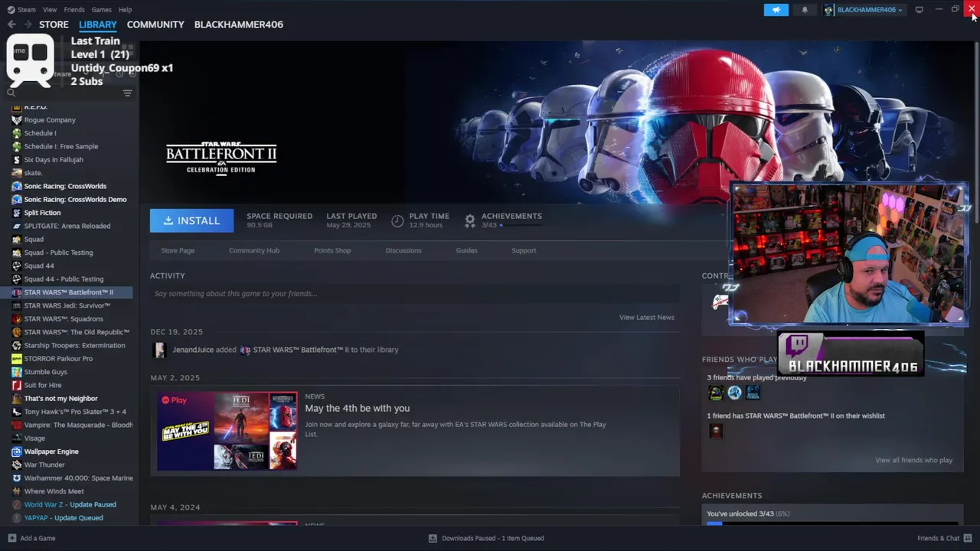This screenshot has height=551, width=980.
Task: Click the Add a Game plus icon
Action: (x=11, y=538)
